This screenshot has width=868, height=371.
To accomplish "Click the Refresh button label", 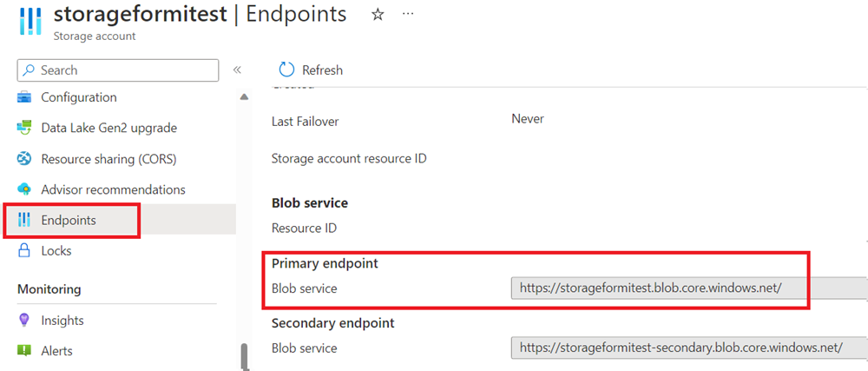I will tap(322, 70).
